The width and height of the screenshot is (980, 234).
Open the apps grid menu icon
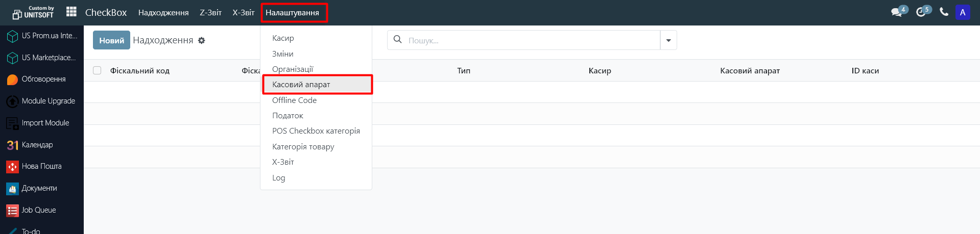pyautogui.click(x=71, y=12)
